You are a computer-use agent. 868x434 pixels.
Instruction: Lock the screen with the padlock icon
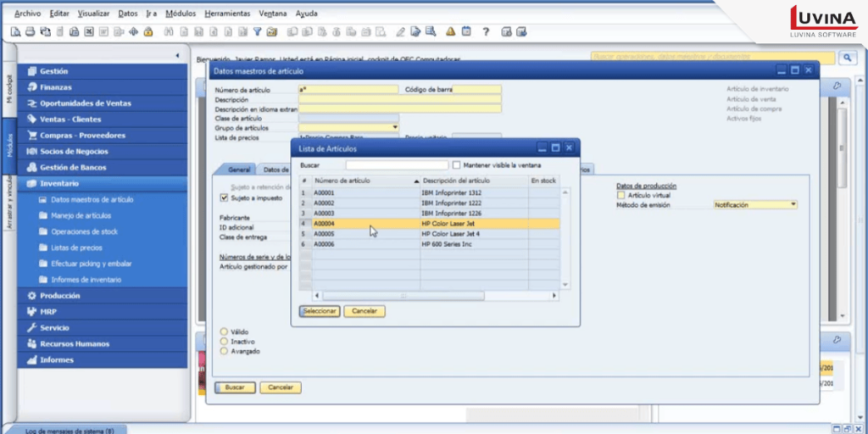(147, 31)
